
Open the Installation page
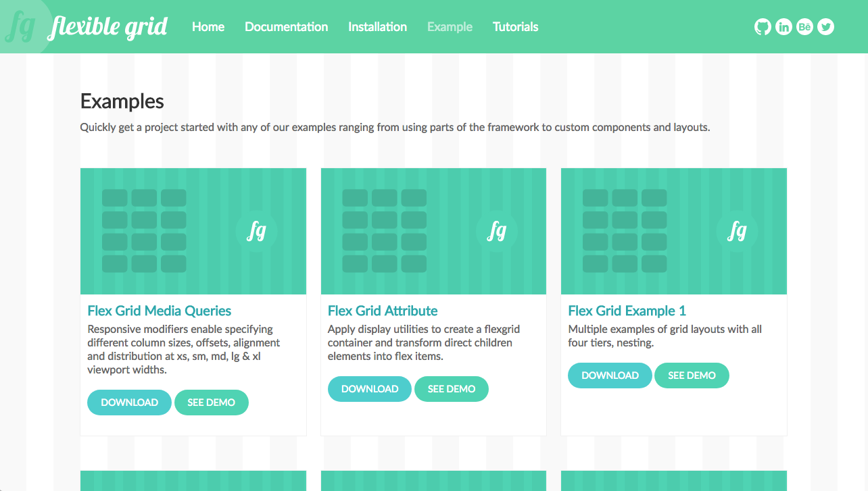pyautogui.click(x=377, y=26)
